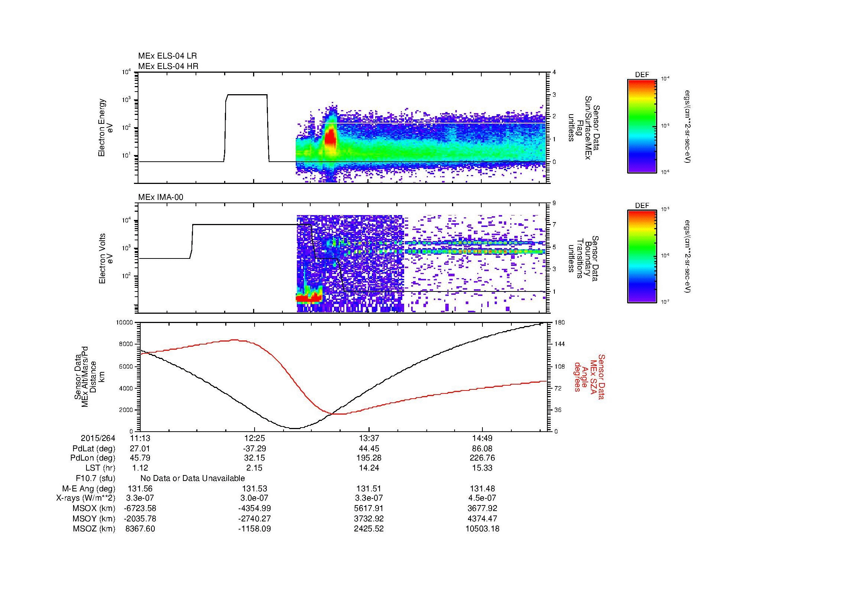The height and width of the screenshot is (613, 868).
Task: Click the MSOZ value '8367.60'
Action: coord(140,529)
